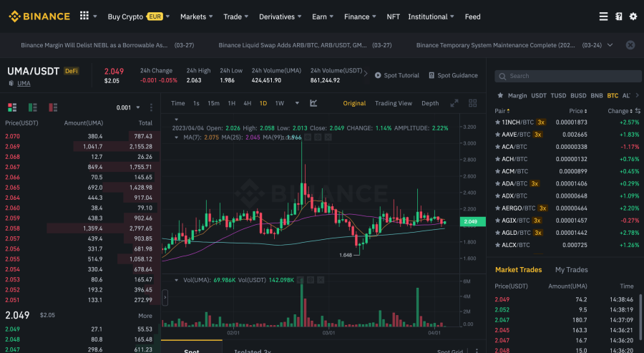This screenshot has height=353, width=644.
Task: Open the NFT page link
Action: coord(393,16)
